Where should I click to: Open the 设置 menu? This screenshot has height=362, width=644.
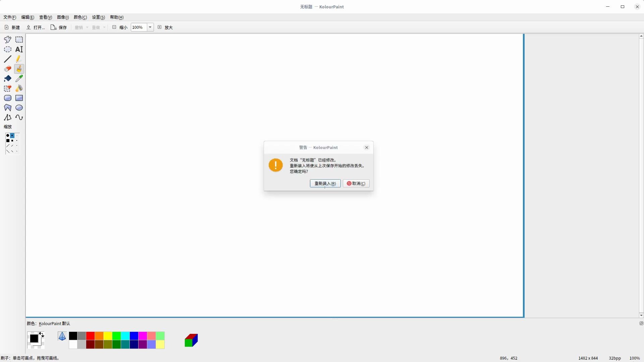(x=98, y=17)
